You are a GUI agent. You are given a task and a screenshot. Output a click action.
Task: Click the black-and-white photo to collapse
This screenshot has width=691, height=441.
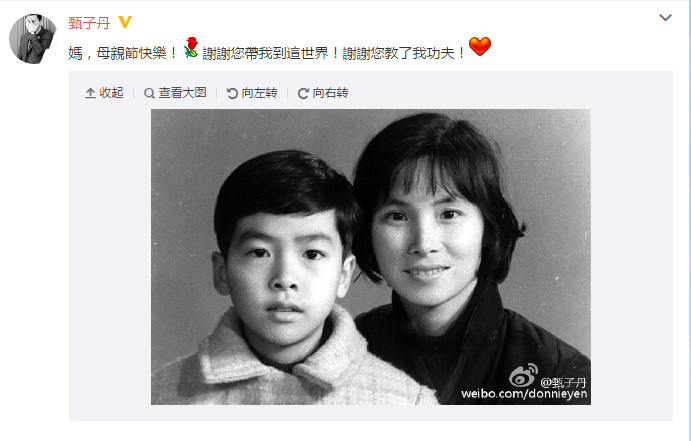371,257
